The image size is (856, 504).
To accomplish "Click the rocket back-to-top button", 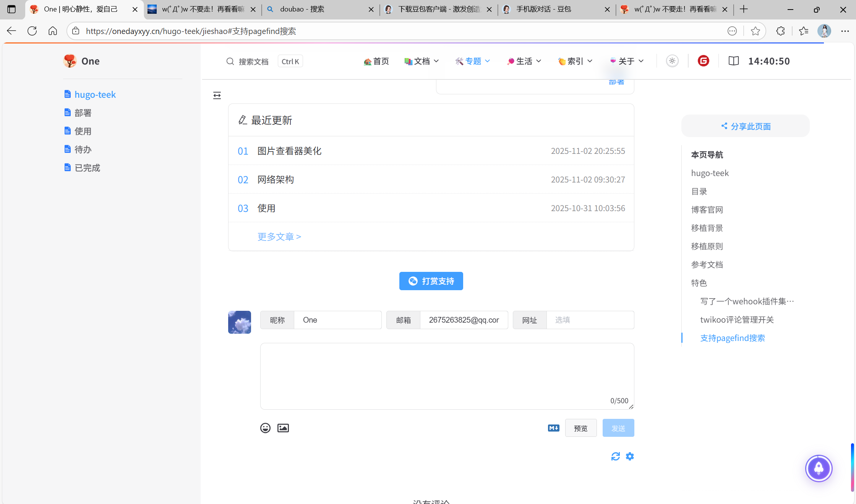I will (819, 468).
